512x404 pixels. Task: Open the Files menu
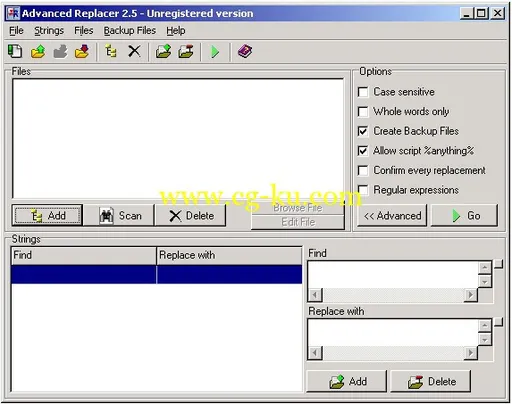pyautogui.click(x=84, y=31)
